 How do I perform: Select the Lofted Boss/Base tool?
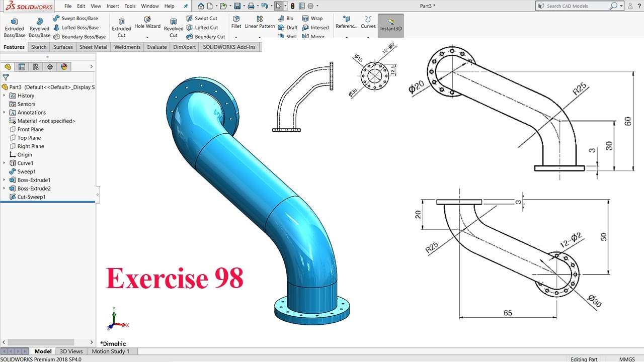click(x=75, y=28)
